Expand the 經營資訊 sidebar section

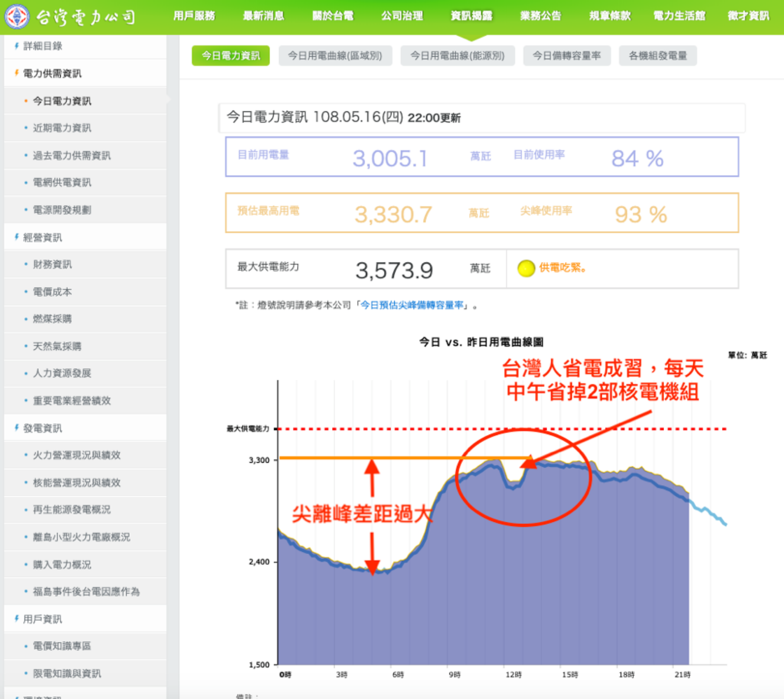(x=43, y=237)
